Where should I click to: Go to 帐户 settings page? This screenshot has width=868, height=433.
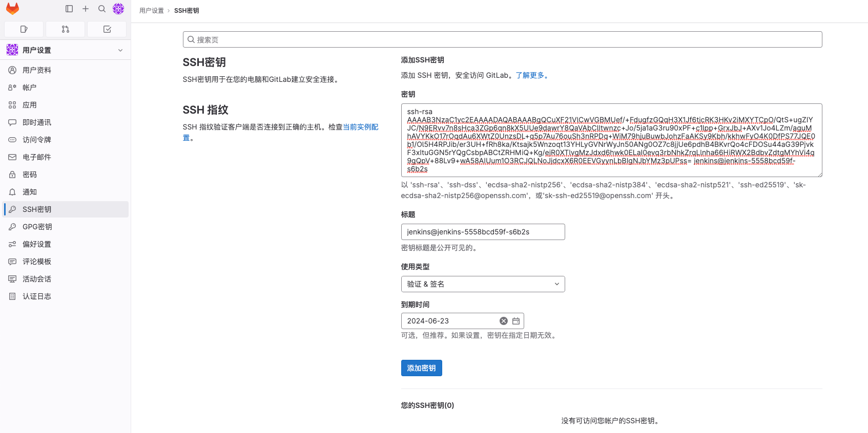point(66,88)
